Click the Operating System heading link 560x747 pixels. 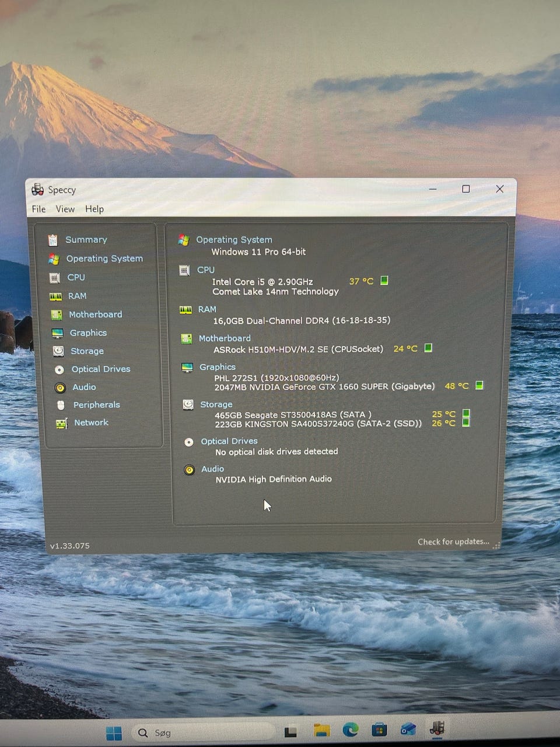(x=234, y=239)
